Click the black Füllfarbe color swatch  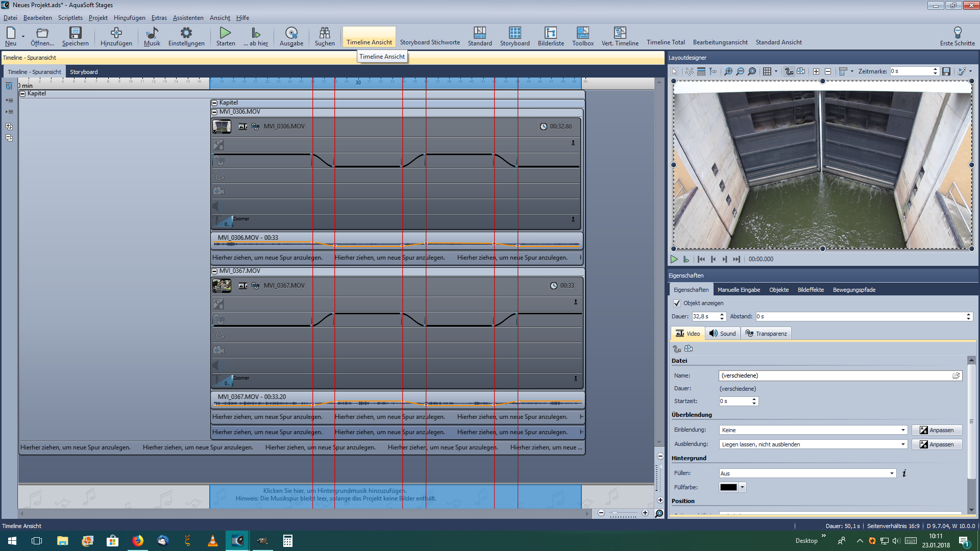pyautogui.click(x=728, y=487)
